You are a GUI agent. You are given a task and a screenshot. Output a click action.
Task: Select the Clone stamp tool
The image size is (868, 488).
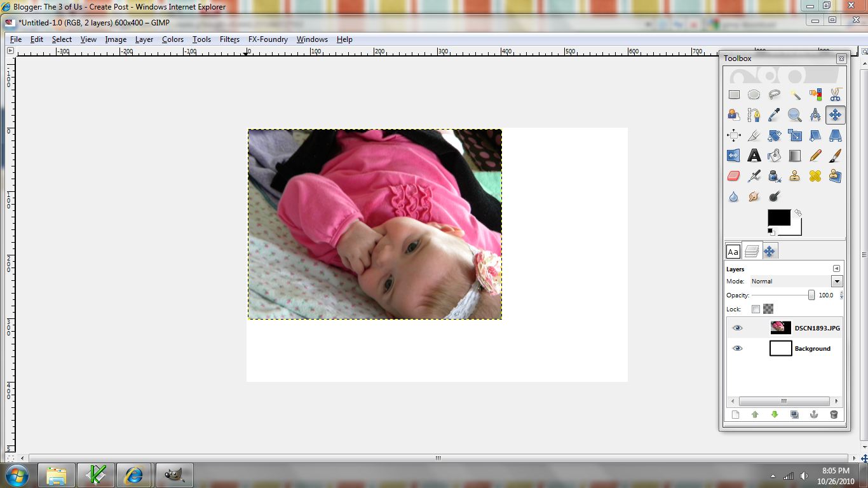tap(795, 176)
